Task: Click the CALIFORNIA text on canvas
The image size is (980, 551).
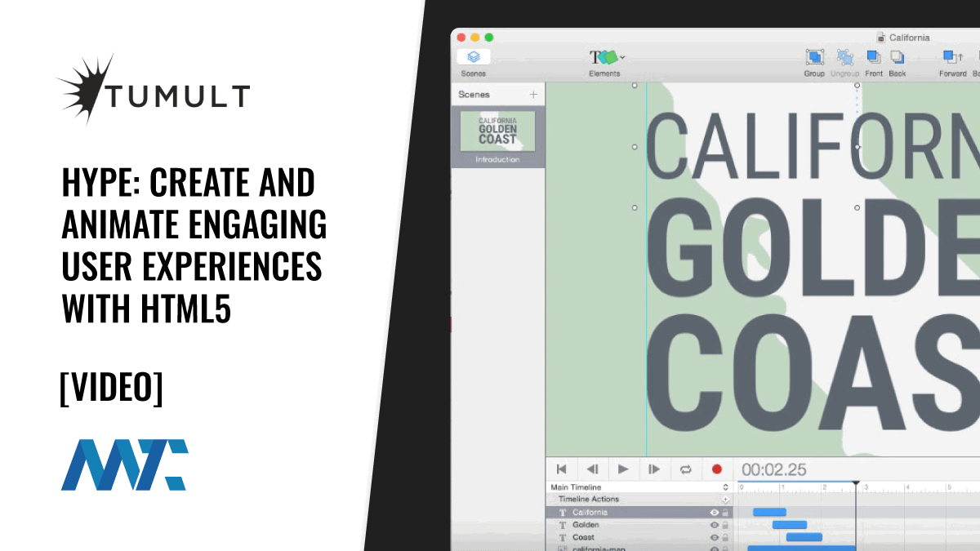Action: coord(814,145)
